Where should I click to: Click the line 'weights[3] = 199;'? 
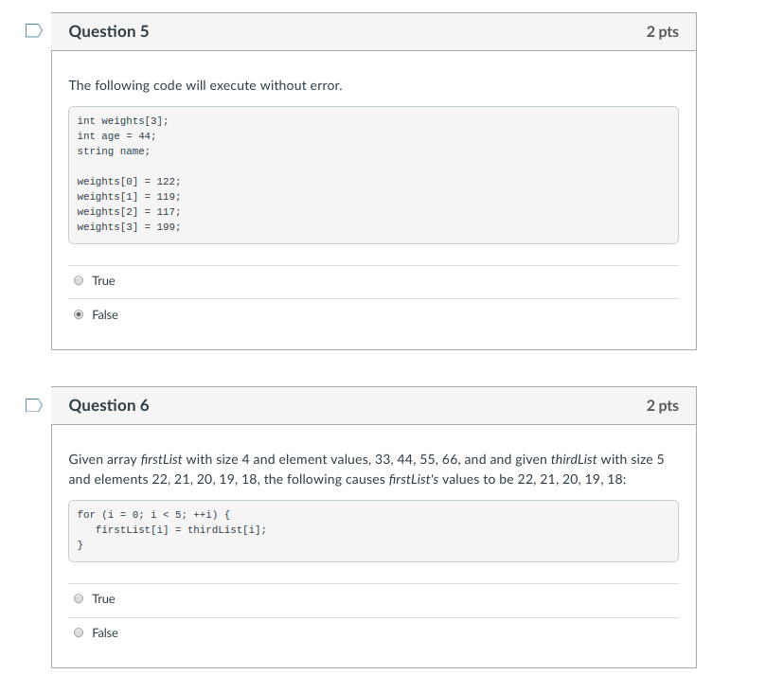click(x=128, y=226)
